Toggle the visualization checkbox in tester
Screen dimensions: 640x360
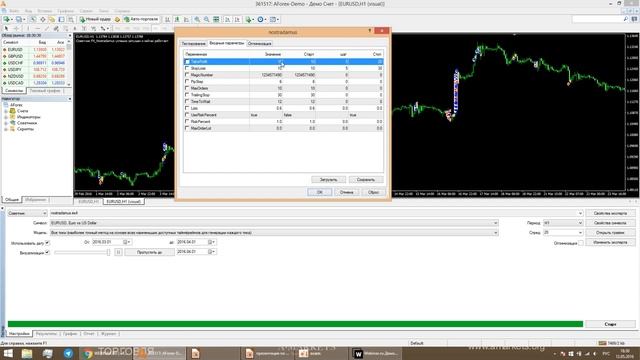47,252
